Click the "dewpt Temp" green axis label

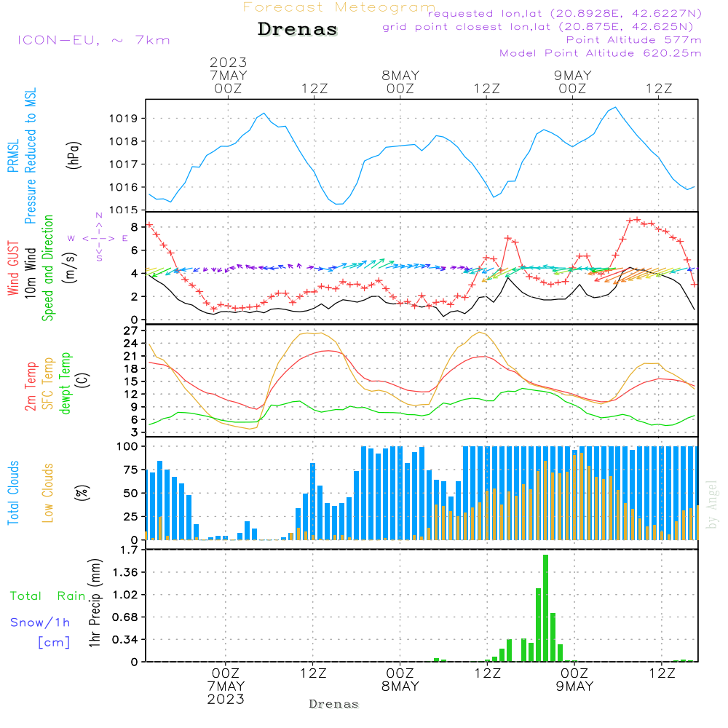pyautogui.click(x=66, y=384)
